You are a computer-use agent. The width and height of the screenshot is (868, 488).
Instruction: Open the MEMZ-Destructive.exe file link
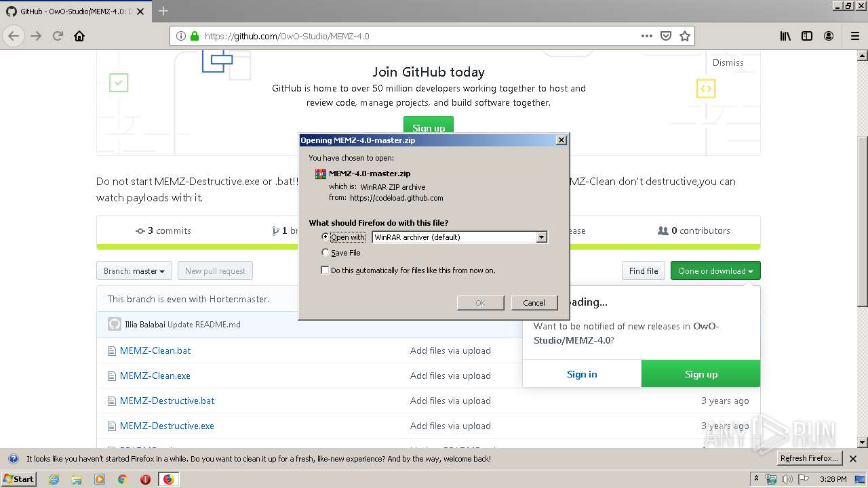167,426
